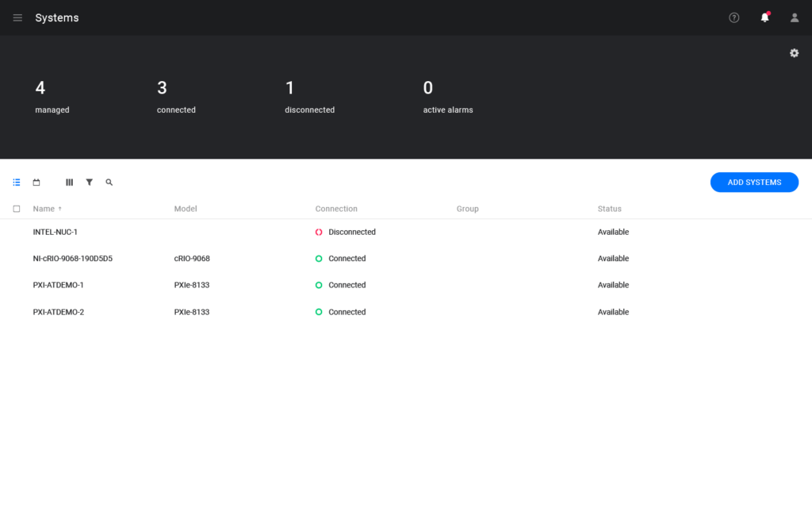Sort by the Connection column header
Screen dimensions: 812x508
coord(336,209)
